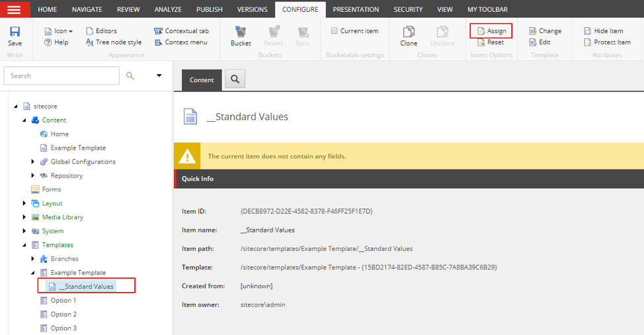Toggle the Current item checkbox

pyautogui.click(x=335, y=31)
